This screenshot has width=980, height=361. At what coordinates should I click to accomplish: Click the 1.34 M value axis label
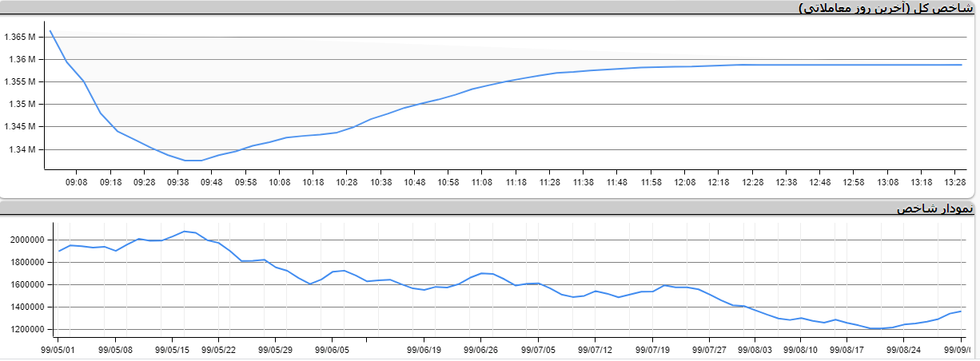21,149
